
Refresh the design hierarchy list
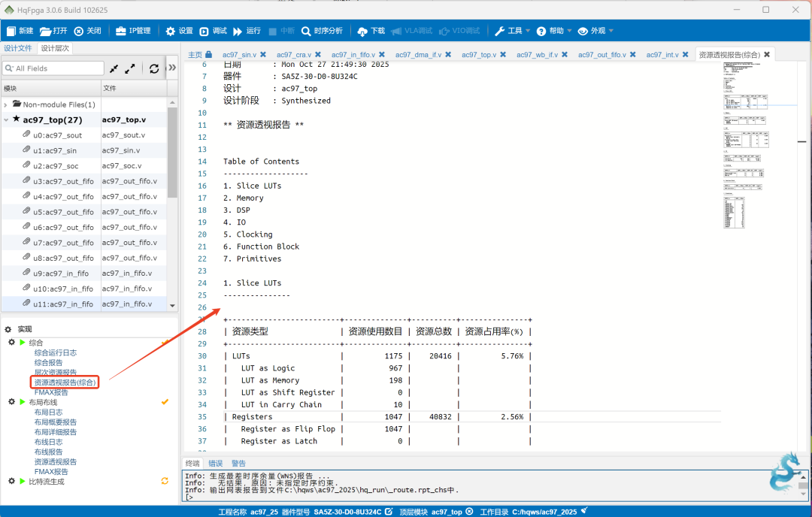tap(154, 68)
